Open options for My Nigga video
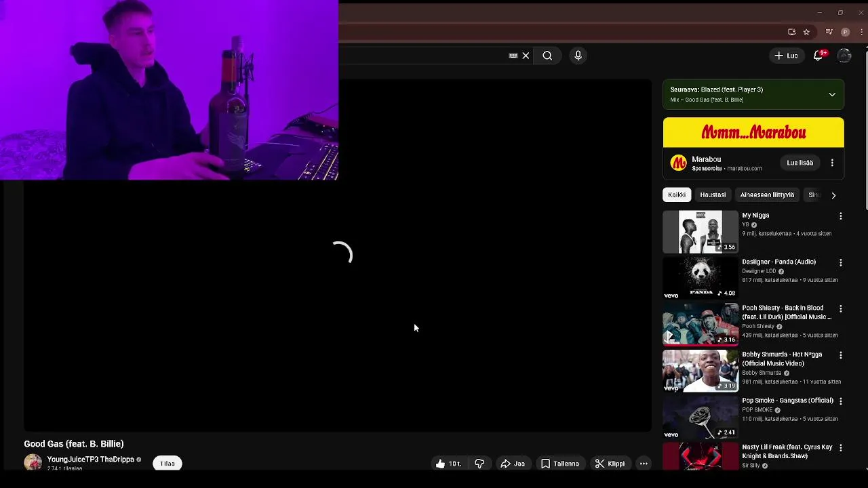 840,216
